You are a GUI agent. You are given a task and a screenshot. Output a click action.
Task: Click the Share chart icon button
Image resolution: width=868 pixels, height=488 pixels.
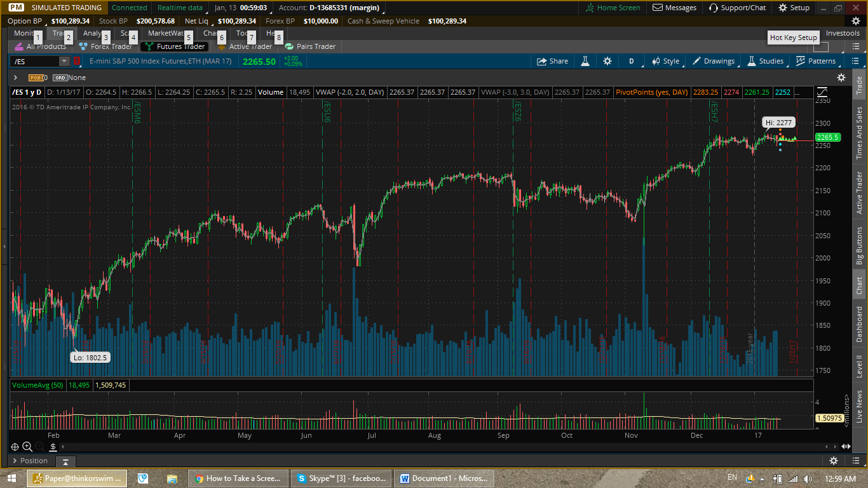click(x=552, y=61)
